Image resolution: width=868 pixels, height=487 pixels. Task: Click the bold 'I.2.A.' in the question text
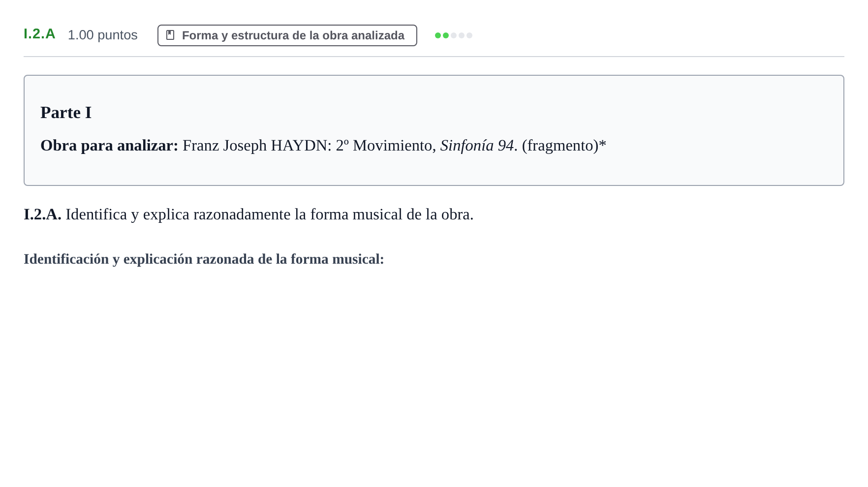[x=42, y=214]
